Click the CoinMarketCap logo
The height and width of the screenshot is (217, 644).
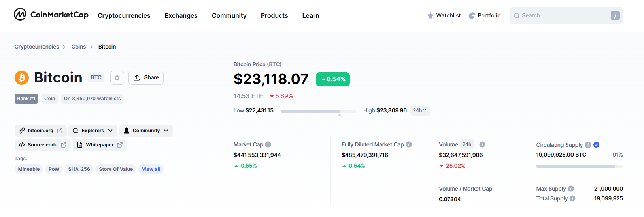pos(51,15)
